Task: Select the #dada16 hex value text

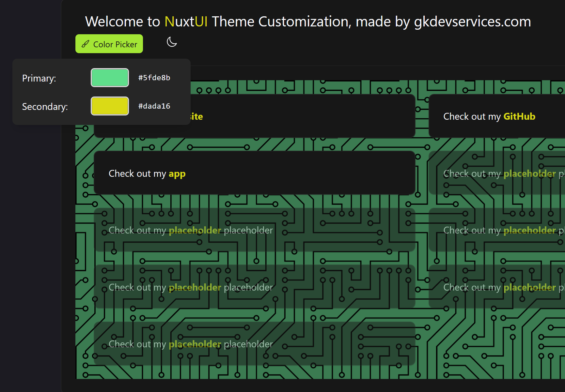Action: 154,106
